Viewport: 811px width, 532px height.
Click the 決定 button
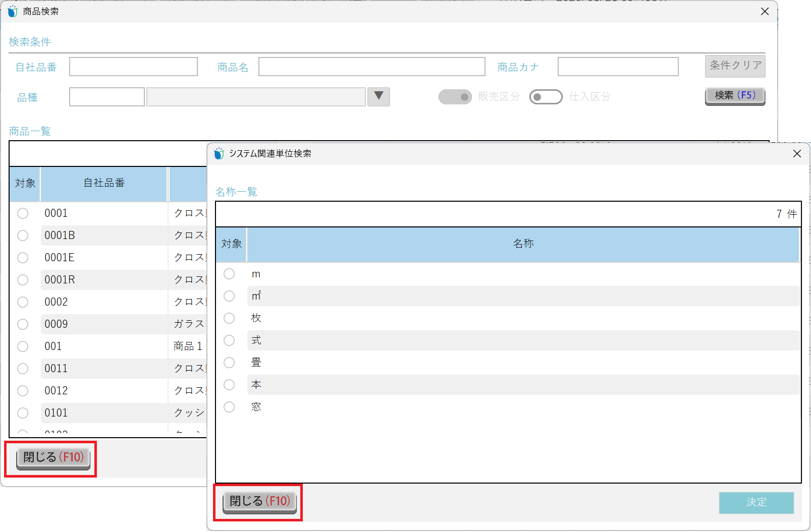756,502
